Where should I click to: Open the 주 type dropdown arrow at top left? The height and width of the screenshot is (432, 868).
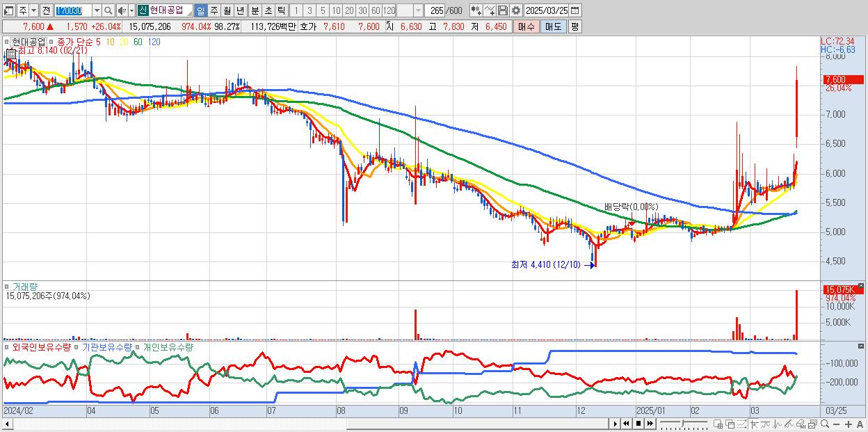pyautogui.click(x=33, y=10)
